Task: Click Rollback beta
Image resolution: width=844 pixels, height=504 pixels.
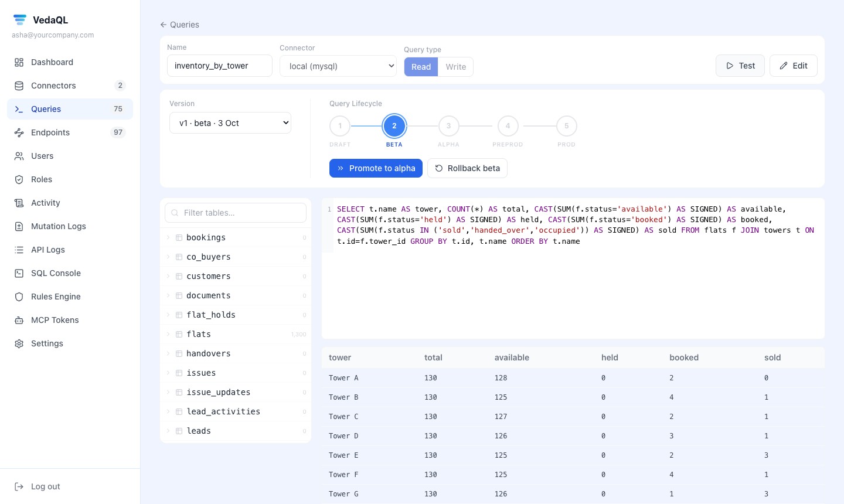Action: pyautogui.click(x=467, y=168)
